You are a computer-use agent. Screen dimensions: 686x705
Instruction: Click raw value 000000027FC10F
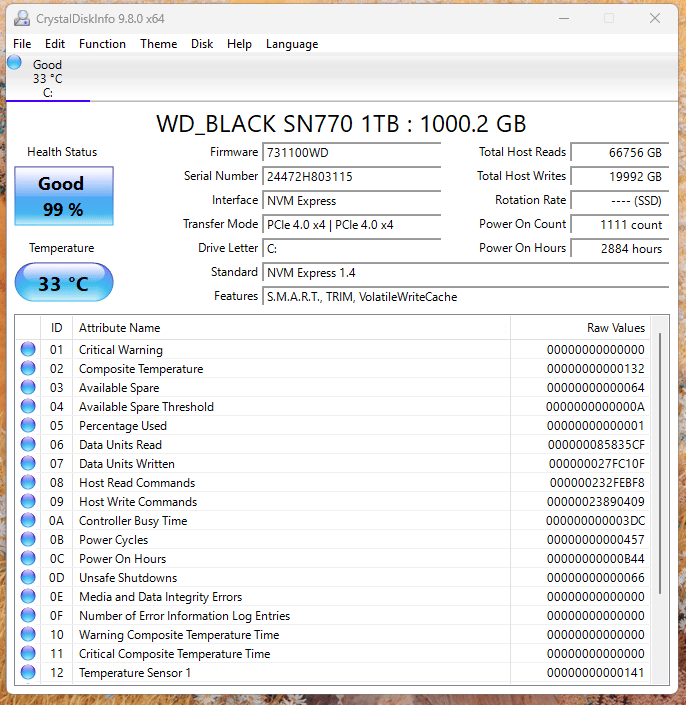597,464
